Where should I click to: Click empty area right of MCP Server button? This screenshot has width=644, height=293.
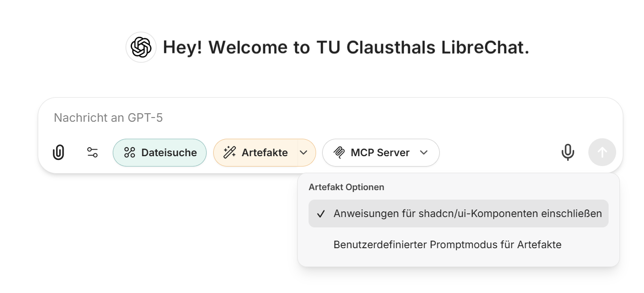pos(495,152)
